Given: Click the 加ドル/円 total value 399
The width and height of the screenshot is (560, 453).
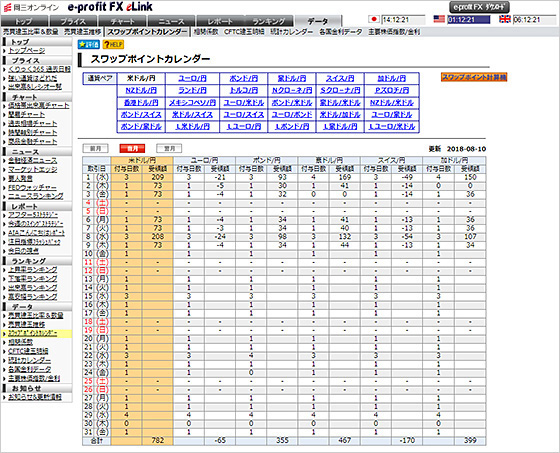Looking at the screenshot, I should click(x=470, y=440).
